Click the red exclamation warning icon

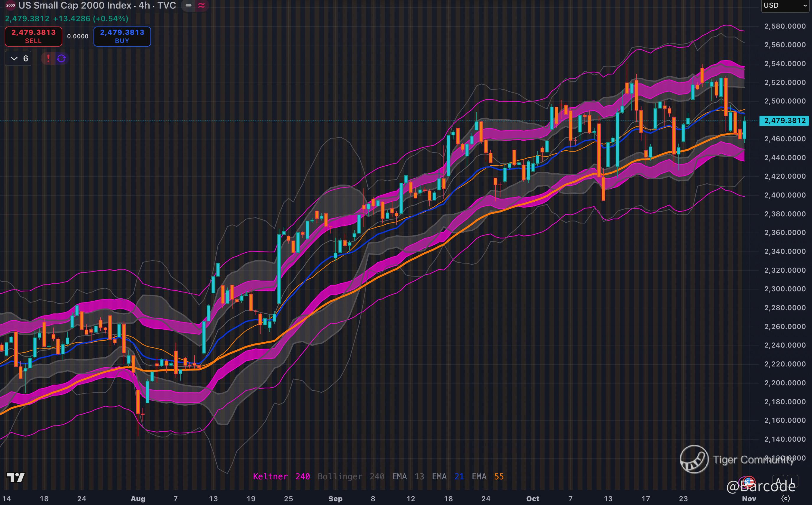pyautogui.click(x=48, y=58)
